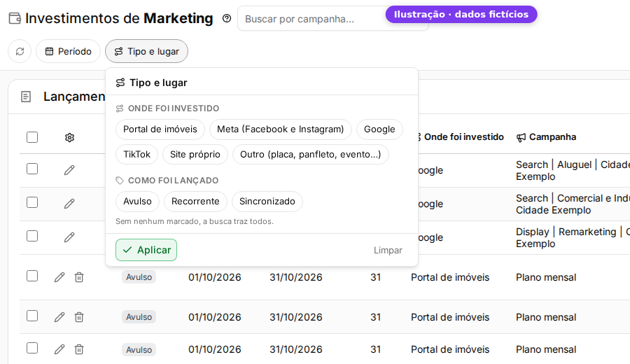Tick the checkbox of the Display Remarketing row
Image resolution: width=630 pixels, height=364 pixels.
click(x=32, y=236)
